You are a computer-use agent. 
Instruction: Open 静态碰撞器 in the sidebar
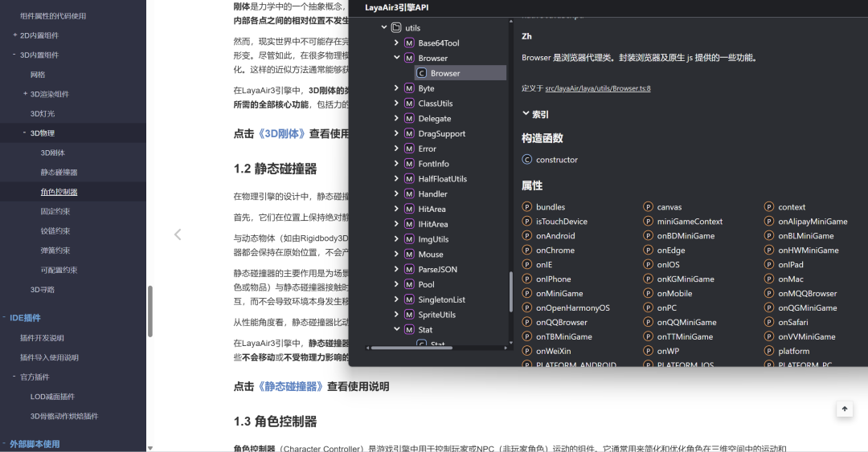tap(59, 172)
